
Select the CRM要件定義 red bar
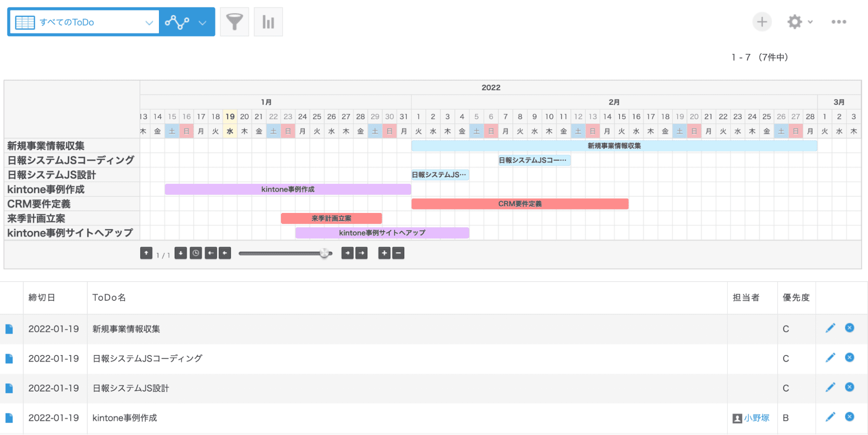tap(520, 204)
